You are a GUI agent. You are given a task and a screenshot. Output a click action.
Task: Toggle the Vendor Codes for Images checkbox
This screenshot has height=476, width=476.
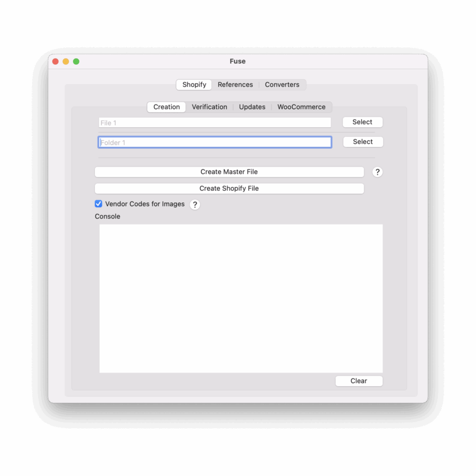click(99, 204)
